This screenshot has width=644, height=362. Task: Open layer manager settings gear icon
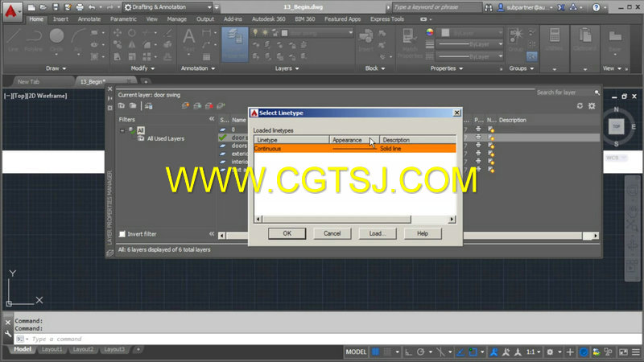(592, 106)
